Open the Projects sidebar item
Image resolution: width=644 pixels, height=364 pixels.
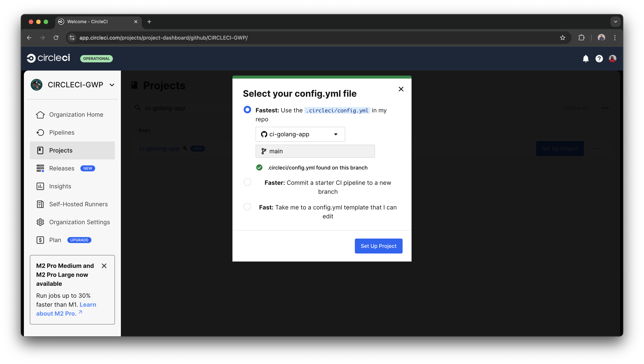72,150
